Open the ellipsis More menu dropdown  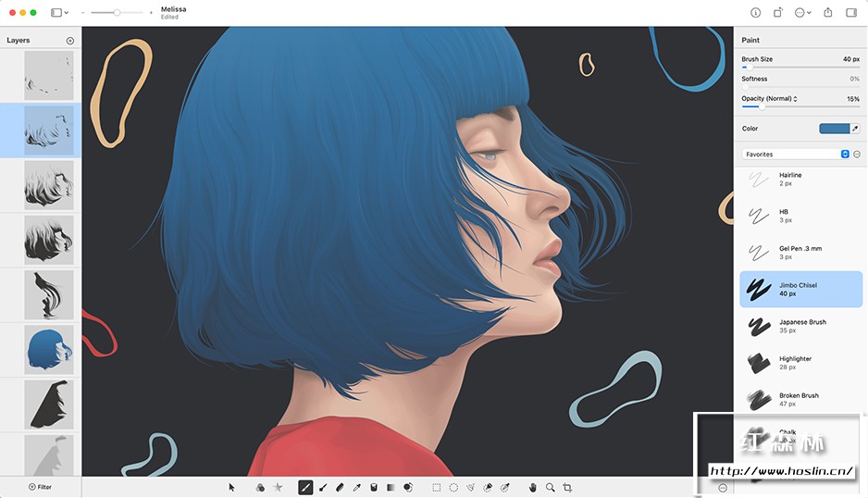(x=802, y=12)
